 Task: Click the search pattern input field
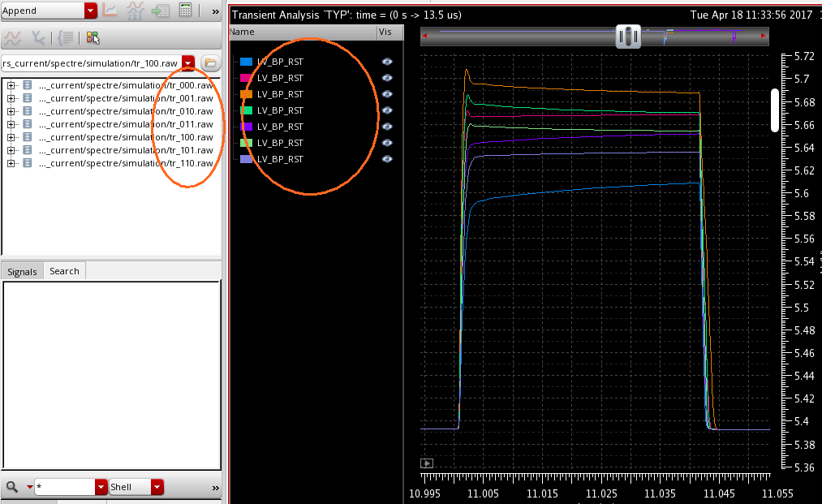(65, 487)
